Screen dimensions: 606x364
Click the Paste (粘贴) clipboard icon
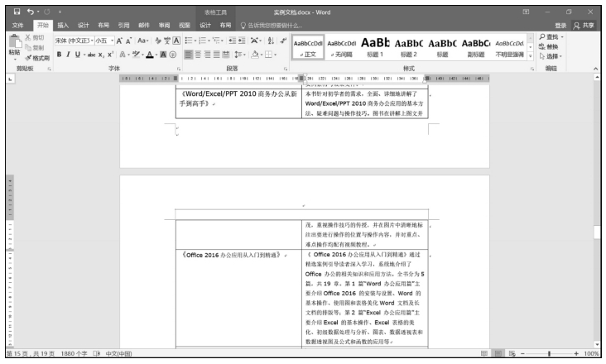tap(15, 41)
